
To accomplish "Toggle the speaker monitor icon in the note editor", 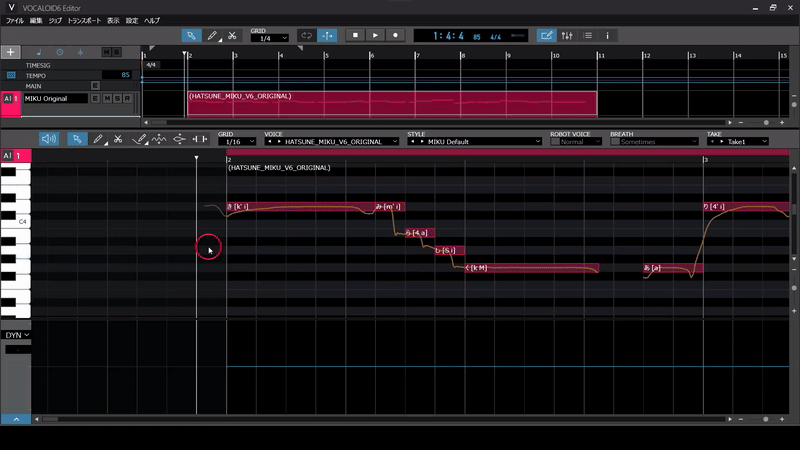I will click(x=49, y=139).
